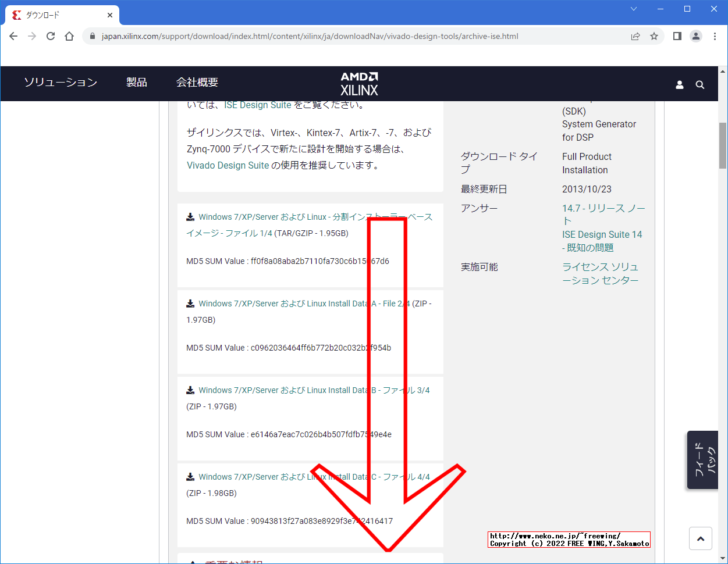Click the download icon beside Install Data B ファイル 3/4
The width and height of the screenshot is (728, 564).
[190, 390]
